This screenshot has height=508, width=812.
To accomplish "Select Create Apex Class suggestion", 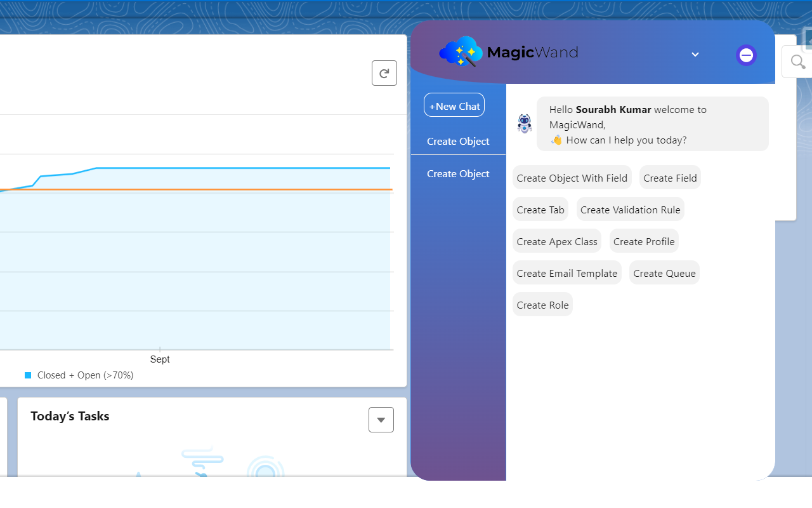I will pos(556,241).
